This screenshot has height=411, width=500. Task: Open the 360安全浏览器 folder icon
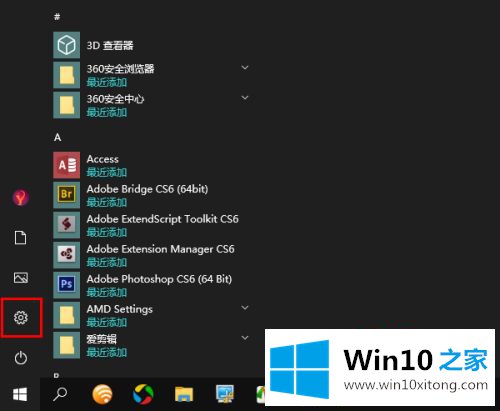pyautogui.click(x=66, y=75)
